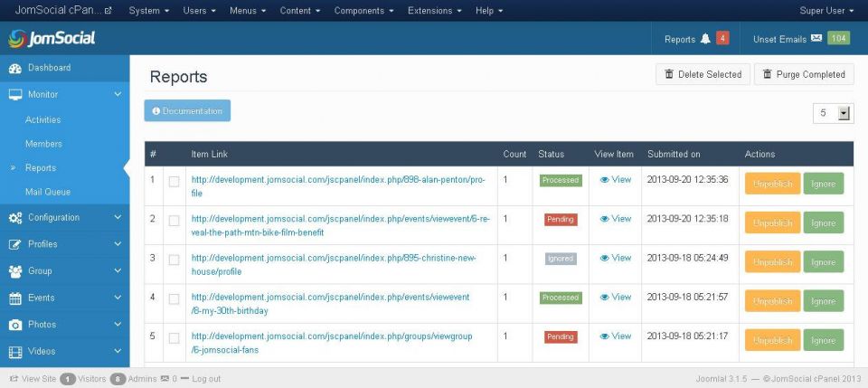
Task: Expand the Configuration section chevron
Action: (x=118, y=218)
